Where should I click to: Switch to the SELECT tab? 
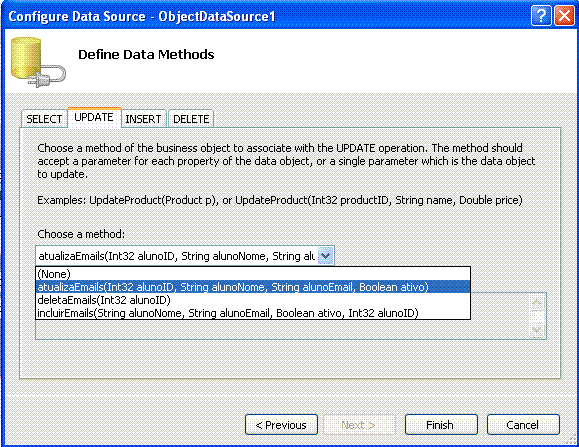point(44,119)
